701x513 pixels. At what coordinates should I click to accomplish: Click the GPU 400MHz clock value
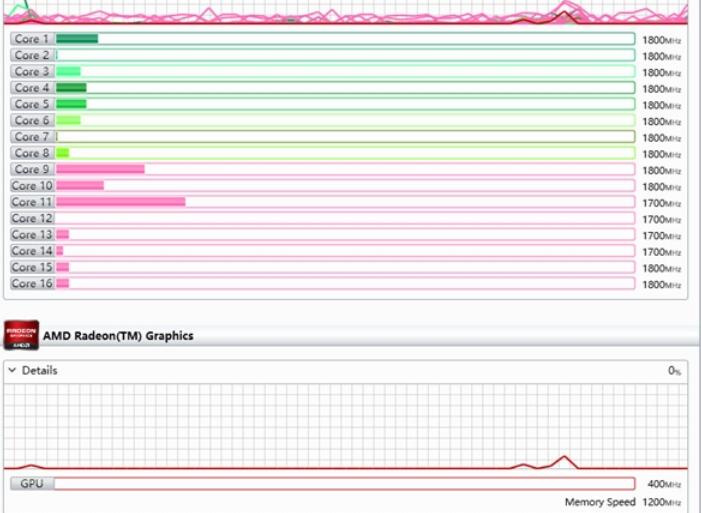(x=664, y=484)
